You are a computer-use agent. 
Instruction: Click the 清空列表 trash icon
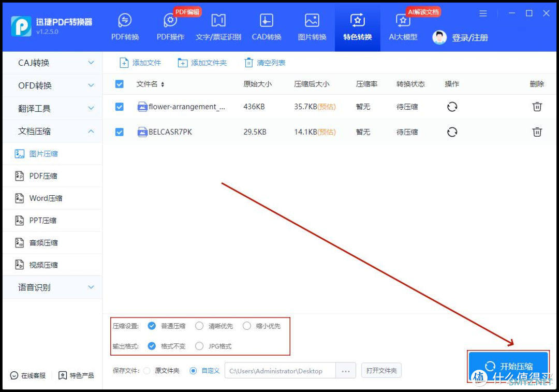coord(248,63)
